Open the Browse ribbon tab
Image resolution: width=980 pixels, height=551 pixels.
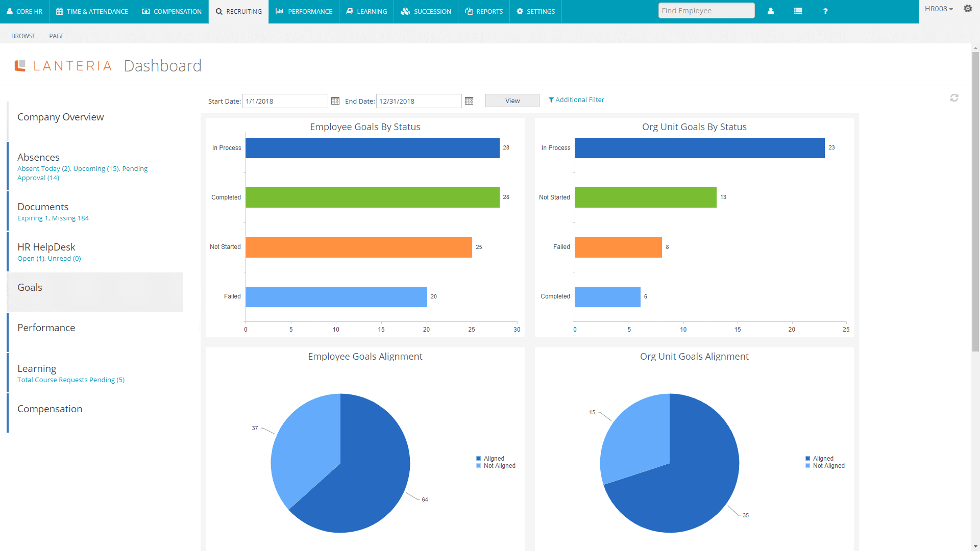coord(23,36)
